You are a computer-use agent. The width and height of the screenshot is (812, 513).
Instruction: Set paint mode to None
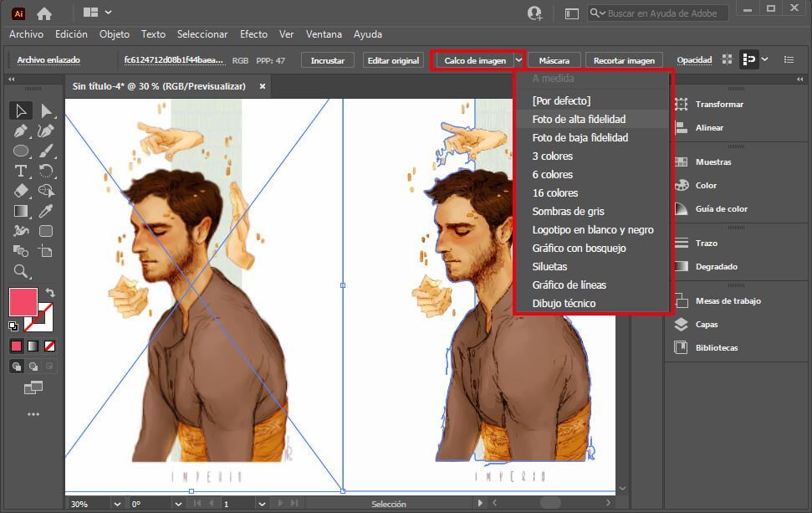click(50, 346)
